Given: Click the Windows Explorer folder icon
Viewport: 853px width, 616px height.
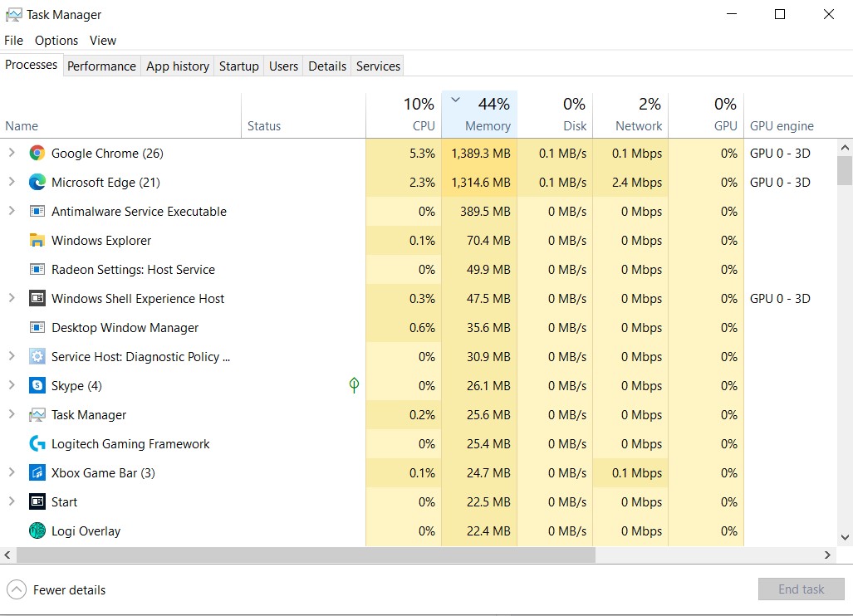Looking at the screenshot, I should pyautogui.click(x=37, y=240).
